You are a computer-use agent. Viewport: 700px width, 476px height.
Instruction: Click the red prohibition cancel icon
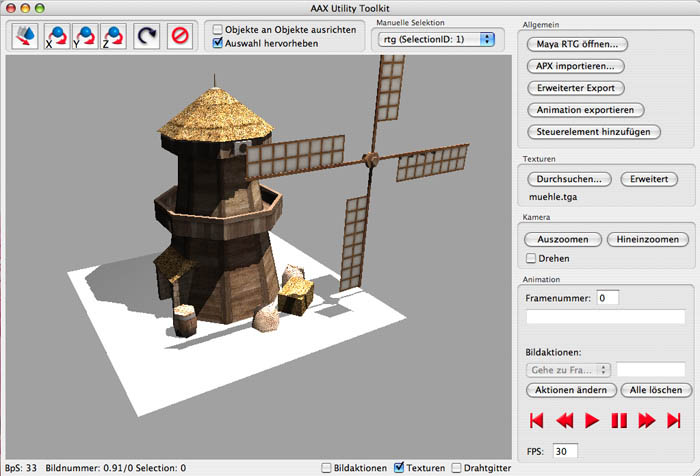(179, 37)
